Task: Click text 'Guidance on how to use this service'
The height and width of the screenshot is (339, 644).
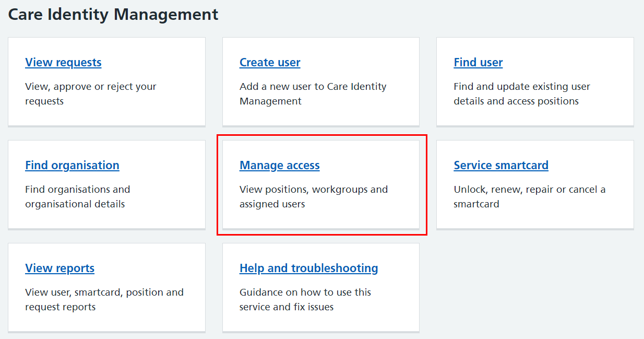Action: coord(305,300)
